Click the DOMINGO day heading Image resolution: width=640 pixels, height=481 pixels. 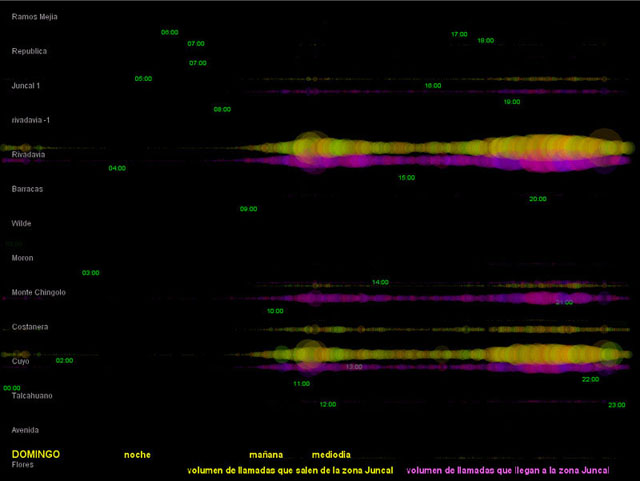35,454
